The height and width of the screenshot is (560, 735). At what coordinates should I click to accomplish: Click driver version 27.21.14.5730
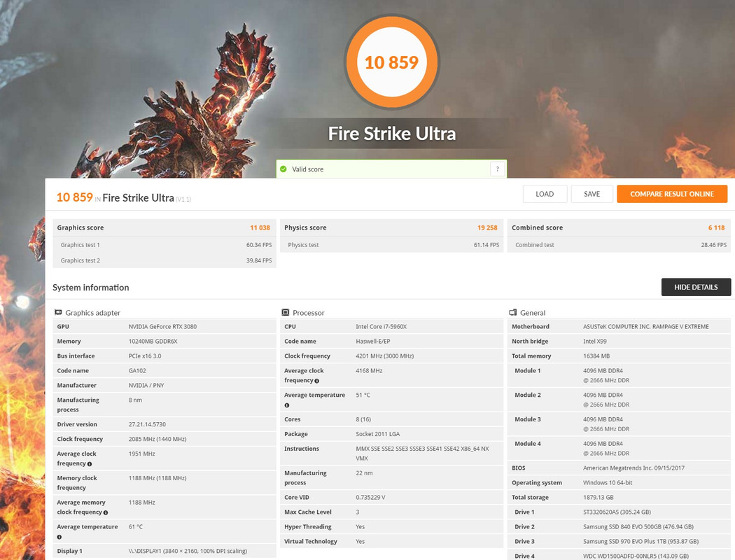point(147,425)
